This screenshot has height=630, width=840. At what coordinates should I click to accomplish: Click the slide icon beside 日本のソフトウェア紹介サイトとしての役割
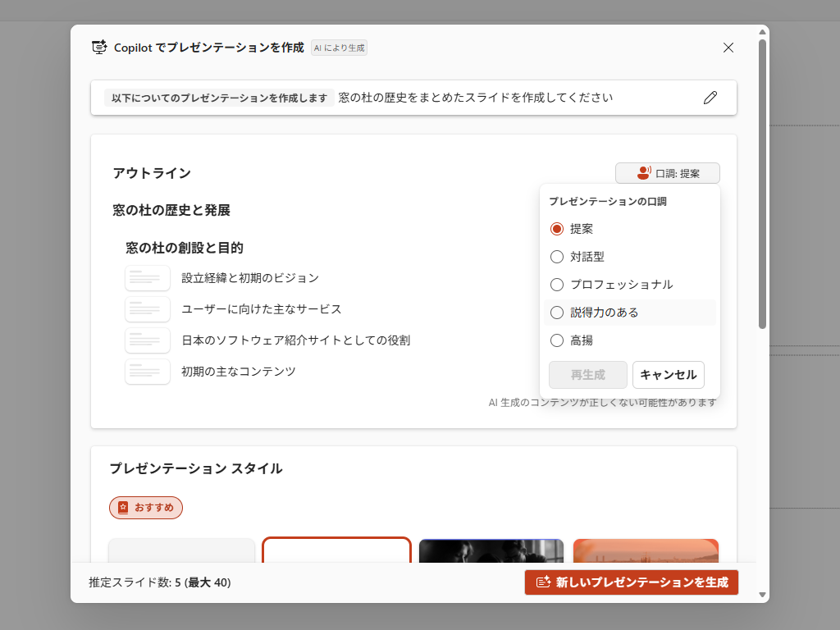coord(148,340)
